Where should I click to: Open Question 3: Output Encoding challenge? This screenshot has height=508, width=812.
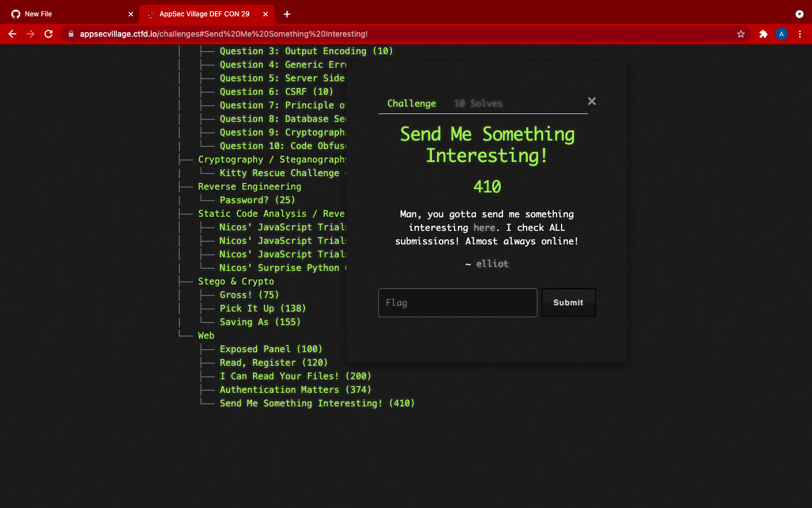(x=306, y=51)
